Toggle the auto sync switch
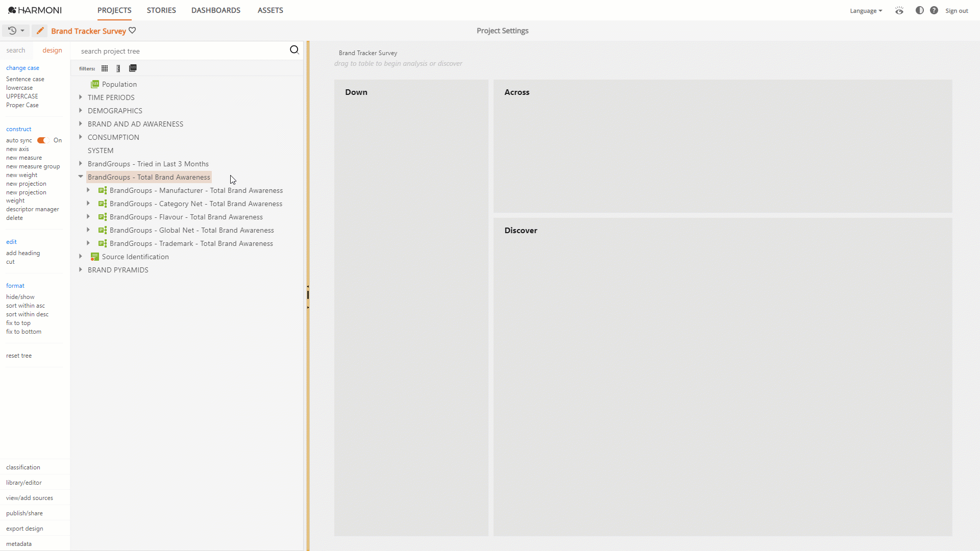Viewport: 980px width, 551px height. coord(42,140)
